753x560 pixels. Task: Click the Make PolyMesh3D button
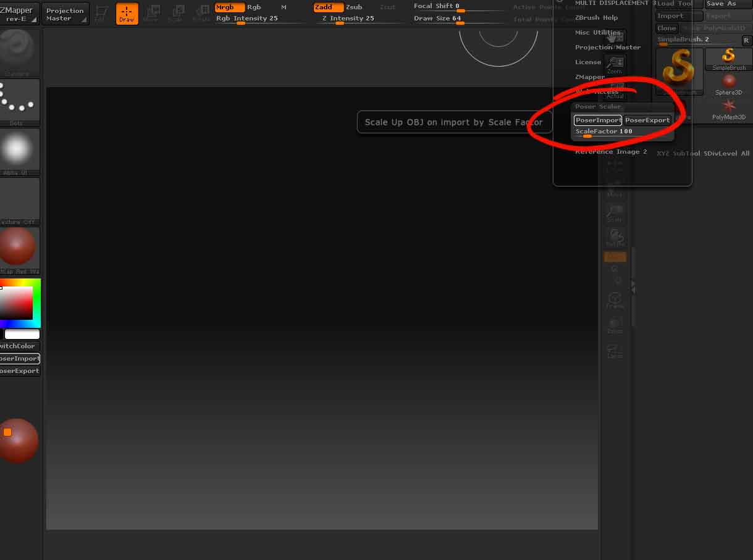click(x=717, y=28)
